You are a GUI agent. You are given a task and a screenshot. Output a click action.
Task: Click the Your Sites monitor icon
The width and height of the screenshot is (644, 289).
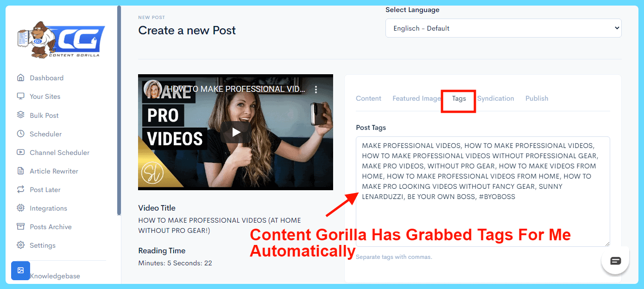20,96
